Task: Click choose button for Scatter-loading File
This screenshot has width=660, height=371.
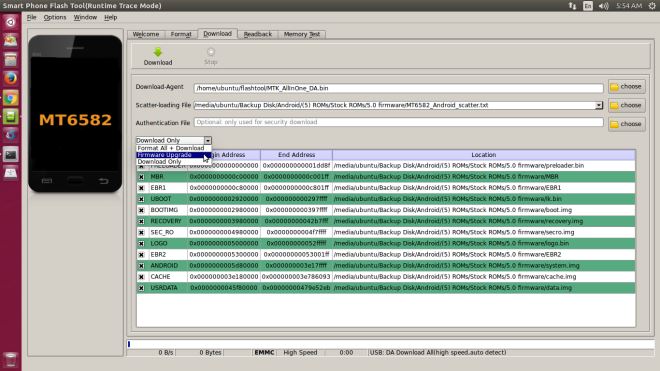Action: pyautogui.click(x=627, y=105)
